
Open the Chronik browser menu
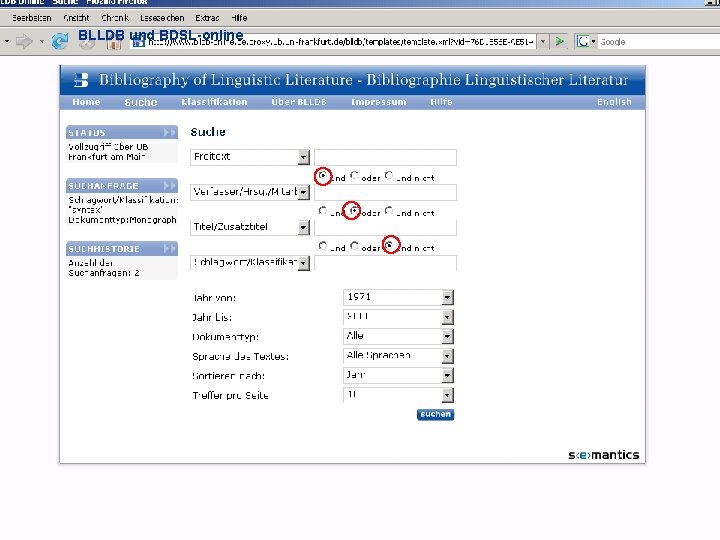tap(115, 18)
